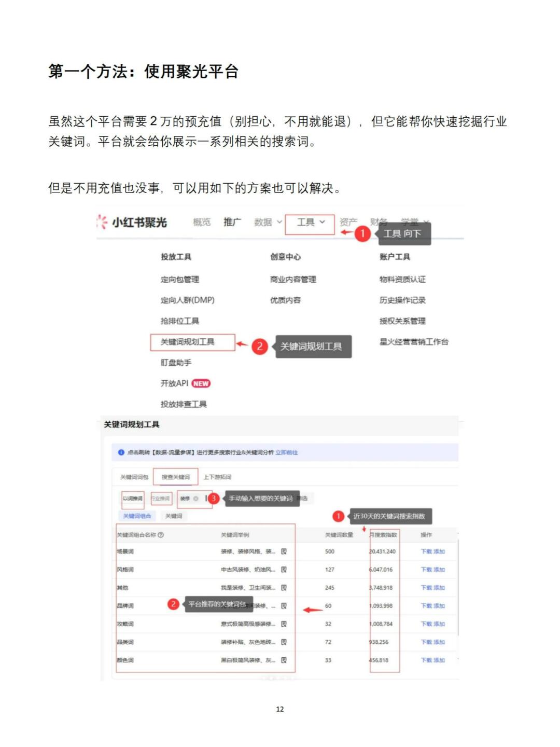Open the 推广 nav item
Screen dimensions: 560x747
click(232, 222)
